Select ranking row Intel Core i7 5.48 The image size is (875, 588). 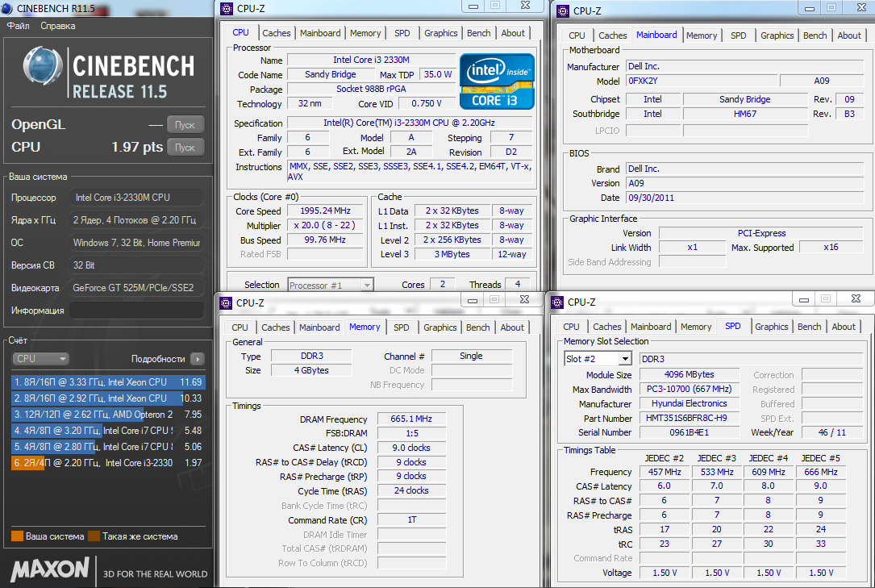pyautogui.click(x=108, y=431)
